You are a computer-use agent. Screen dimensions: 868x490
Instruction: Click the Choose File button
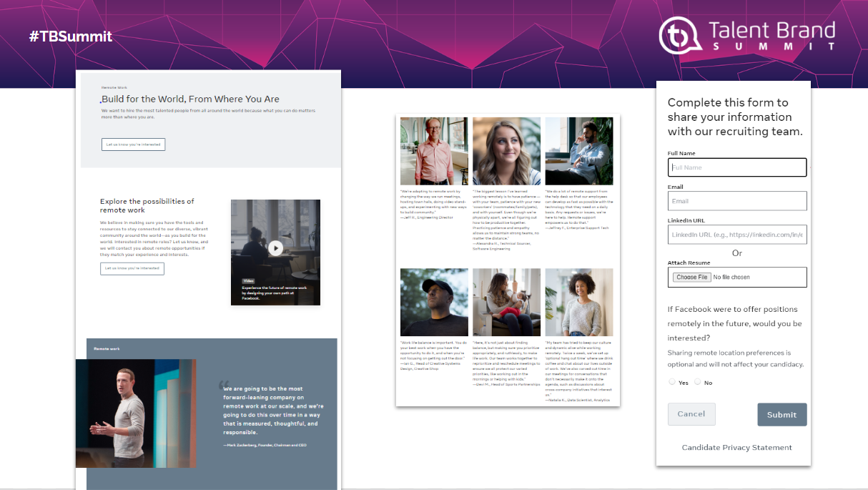[x=692, y=277]
